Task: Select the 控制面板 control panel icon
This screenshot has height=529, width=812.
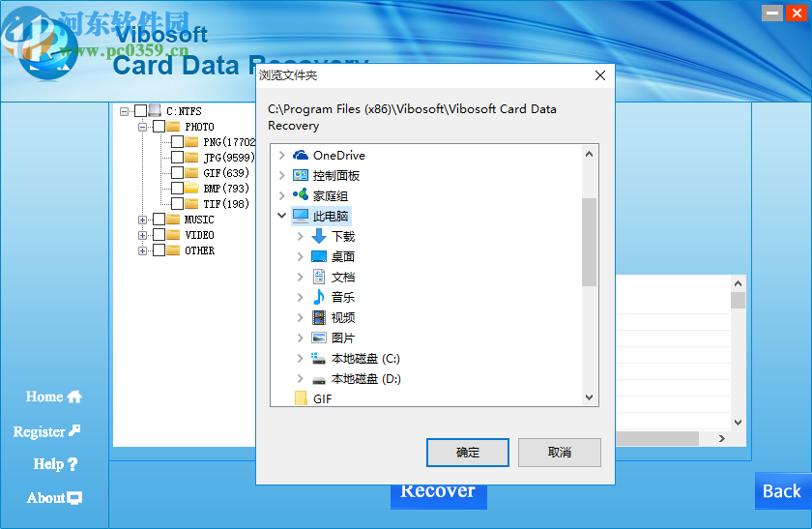Action: [x=301, y=175]
